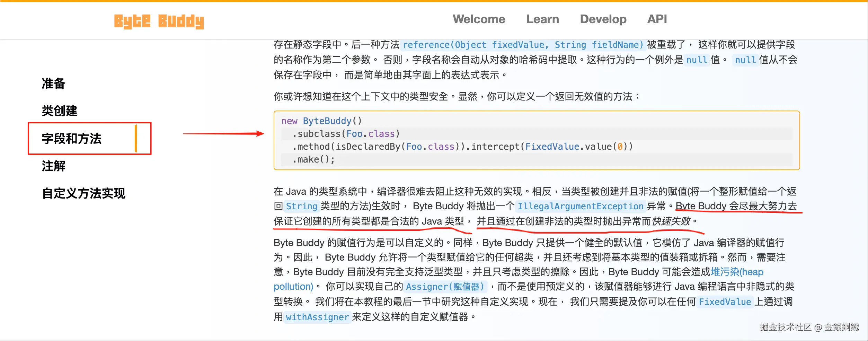Jump to the 类创建 chapter
This screenshot has width=868, height=341.
click(59, 111)
